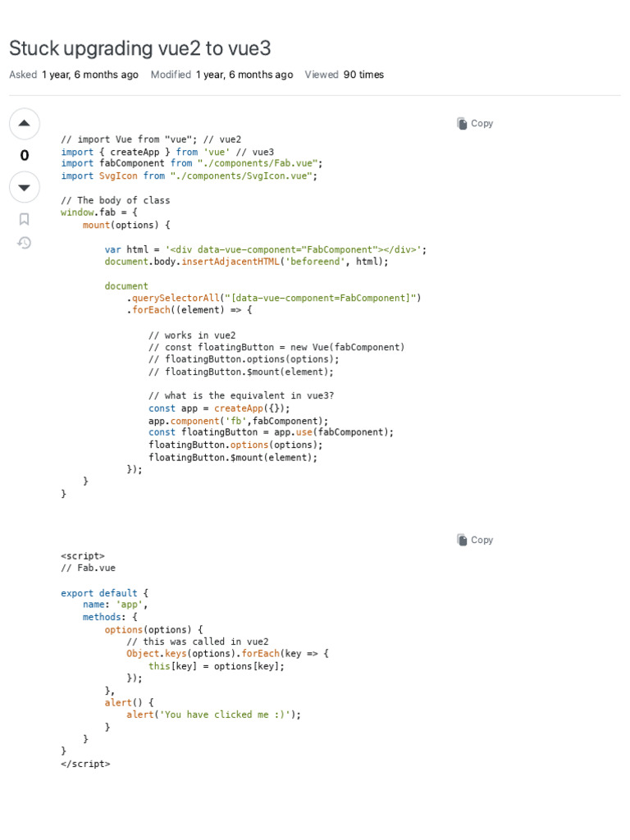Click the "this[key] = options[key];" line
The height and width of the screenshot is (840, 630).
[217, 666]
